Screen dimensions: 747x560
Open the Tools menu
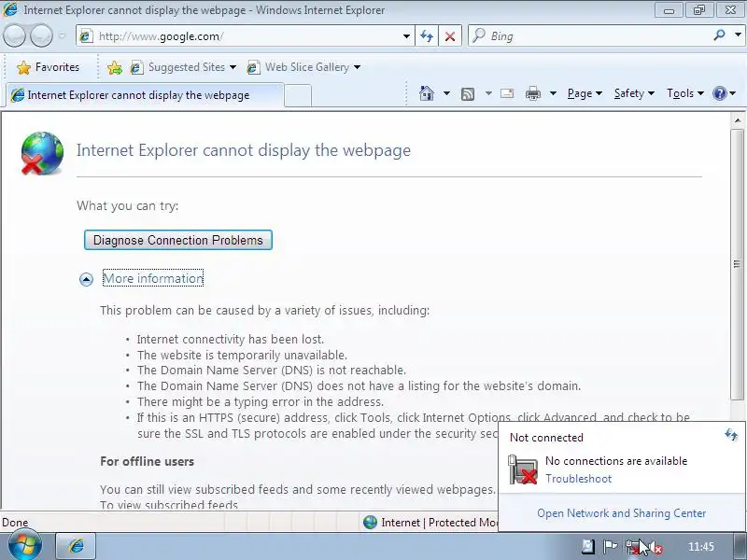(685, 93)
